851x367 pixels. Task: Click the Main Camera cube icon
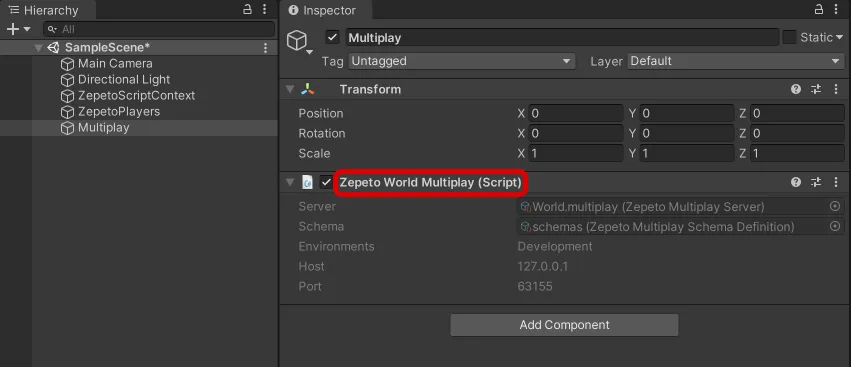click(67, 64)
